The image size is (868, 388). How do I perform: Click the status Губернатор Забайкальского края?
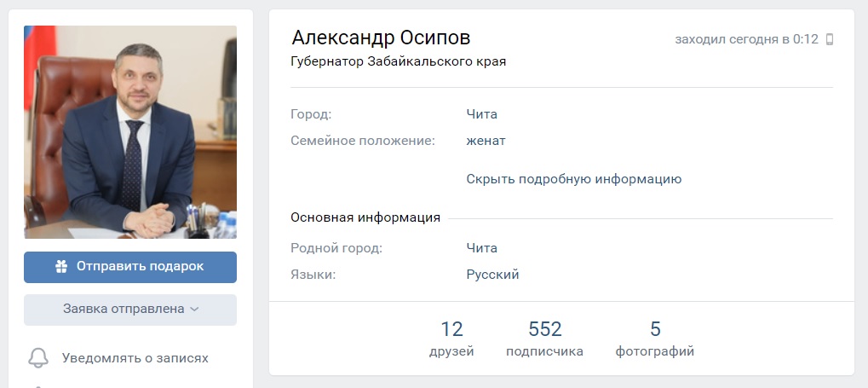click(x=398, y=61)
